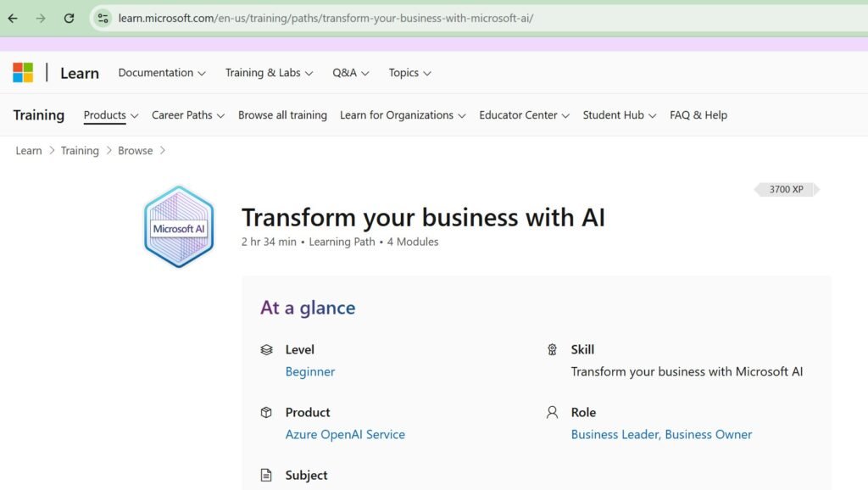This screenshot has height=490, width=868.
Task: Click the Microsoft AI hexagon badge
Action: (x=179, y=227)
